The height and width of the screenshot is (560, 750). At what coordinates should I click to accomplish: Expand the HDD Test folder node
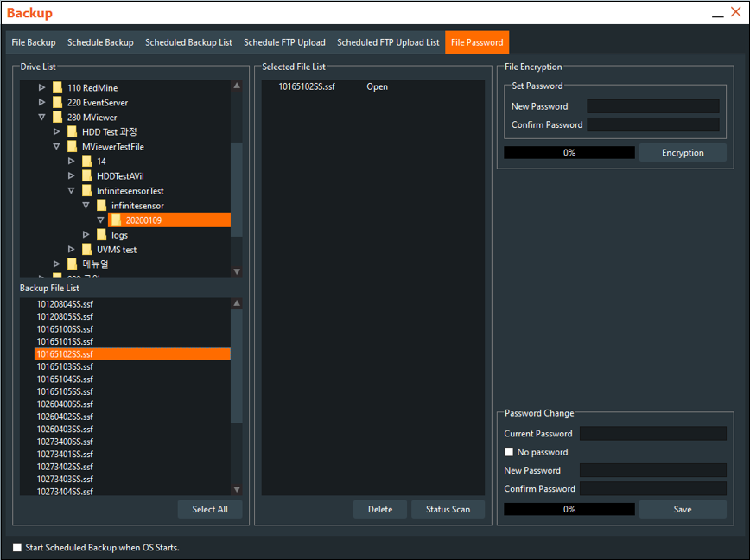[x=57, y=132]
